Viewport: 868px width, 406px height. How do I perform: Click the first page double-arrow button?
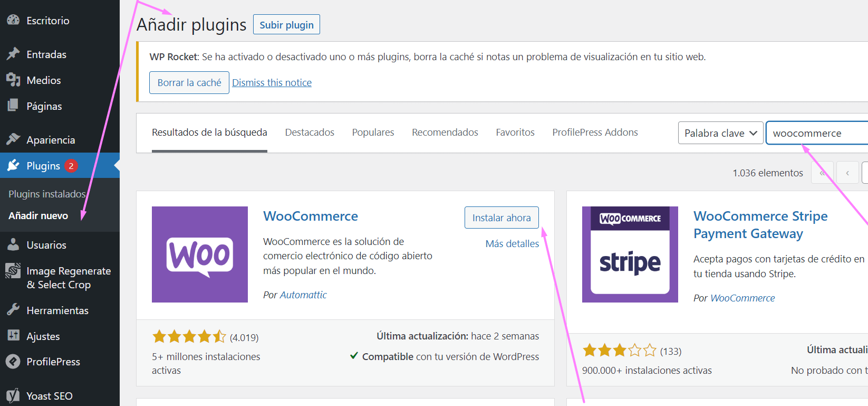click(x=823, y=173)
